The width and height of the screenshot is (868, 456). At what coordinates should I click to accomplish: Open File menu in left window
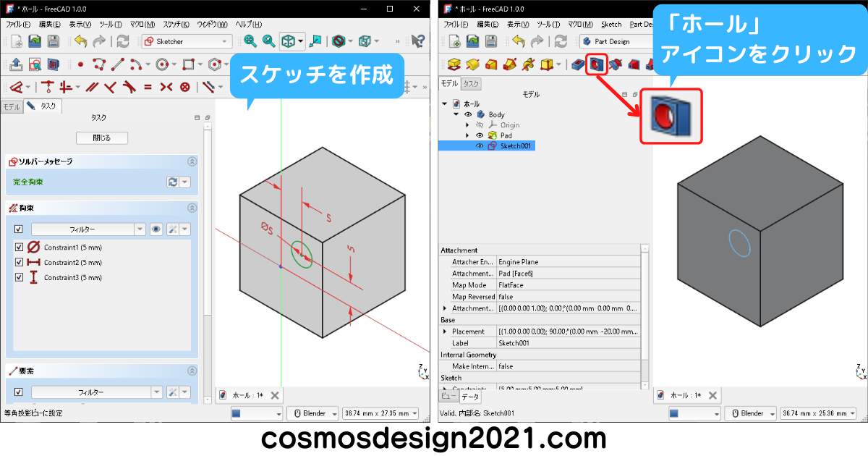pos(19,24)
